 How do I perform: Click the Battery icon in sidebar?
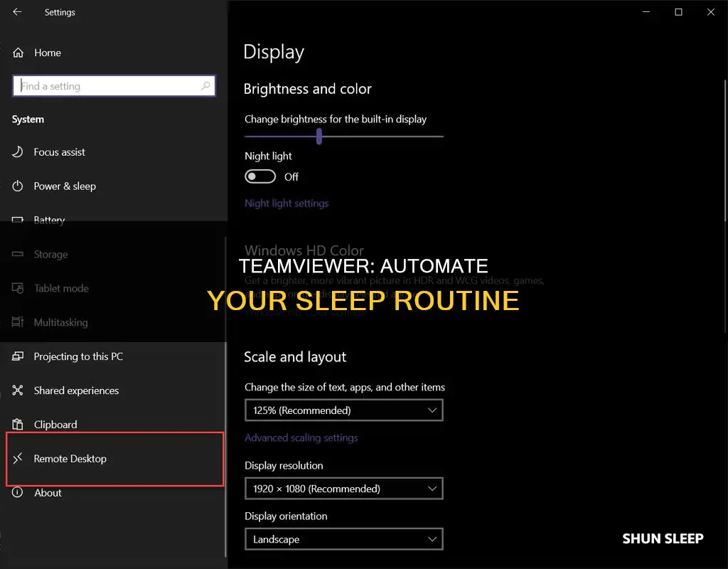(18, 220)
